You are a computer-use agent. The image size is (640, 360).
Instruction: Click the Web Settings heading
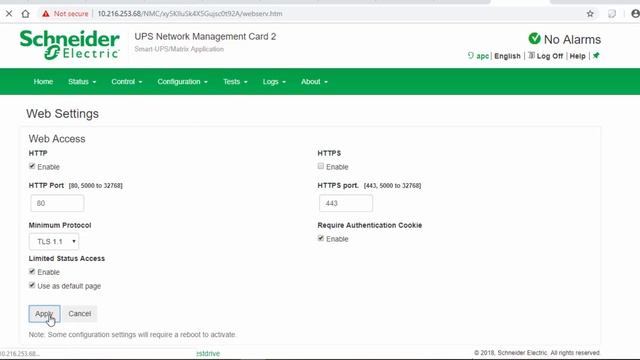(62, 113)
